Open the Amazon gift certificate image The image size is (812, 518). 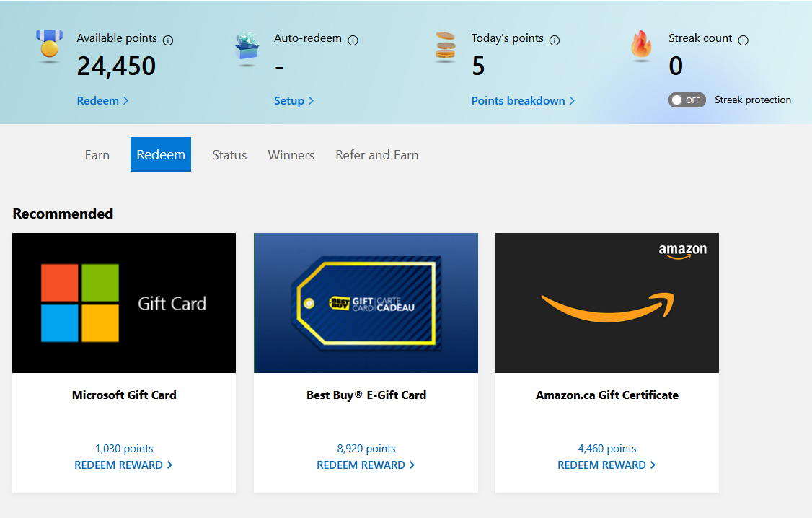[x=607, y=303]
